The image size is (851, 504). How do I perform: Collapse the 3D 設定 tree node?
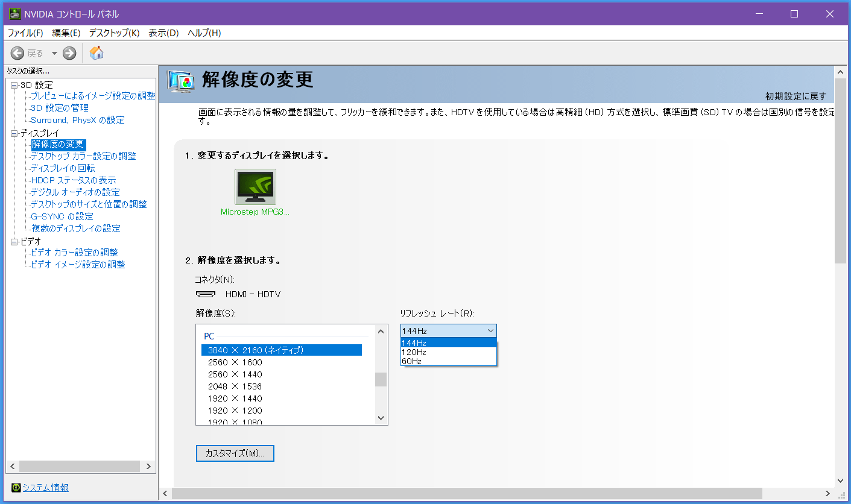pyautogui.click(x=14, y=85)
